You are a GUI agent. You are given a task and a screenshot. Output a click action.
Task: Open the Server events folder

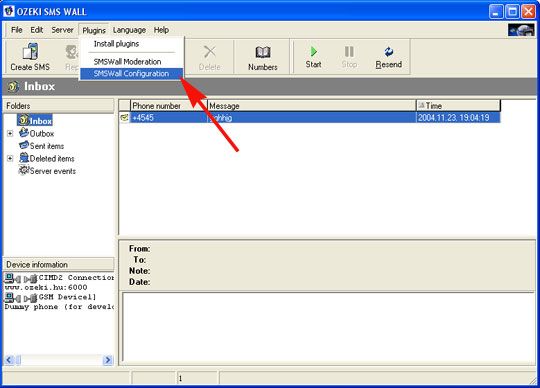pos(47,171)
